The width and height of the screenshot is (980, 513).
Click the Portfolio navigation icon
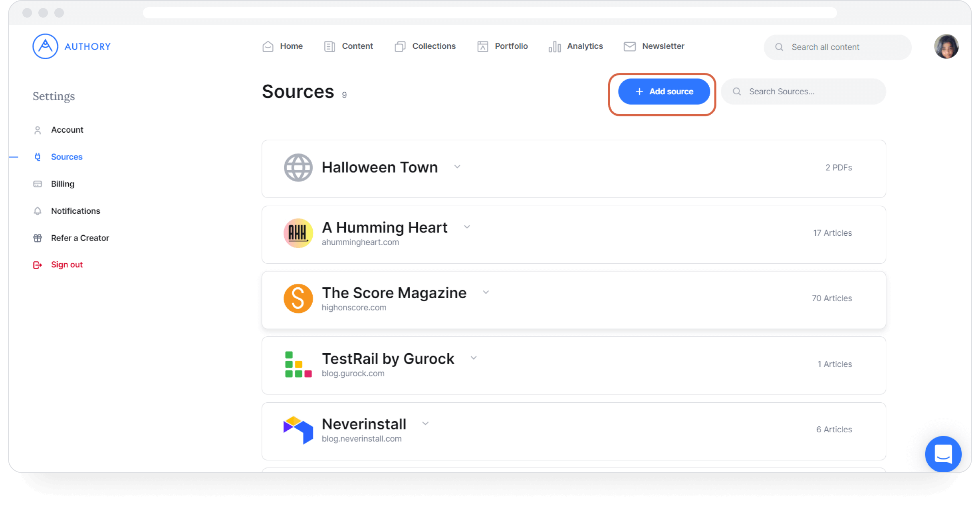484,46
